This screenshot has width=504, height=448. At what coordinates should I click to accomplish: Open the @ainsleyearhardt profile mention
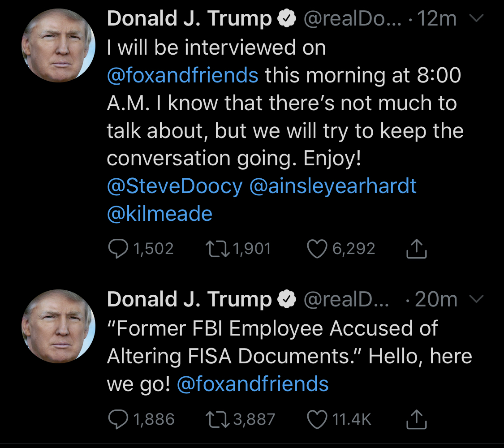[x=332, y=186]
